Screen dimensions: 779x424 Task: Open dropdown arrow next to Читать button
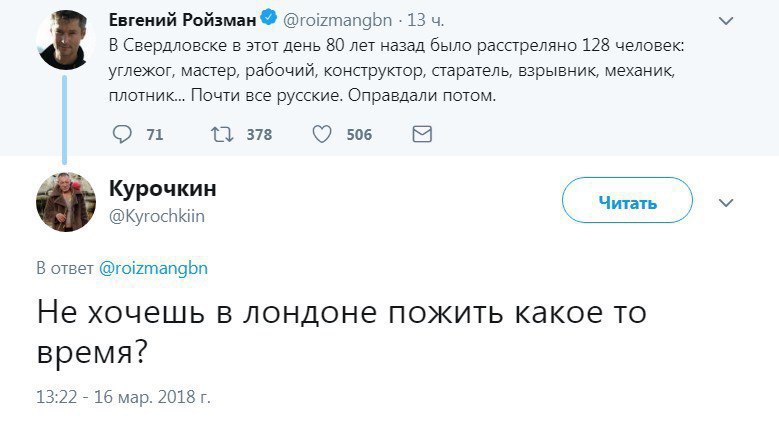[x=727, y=202]
